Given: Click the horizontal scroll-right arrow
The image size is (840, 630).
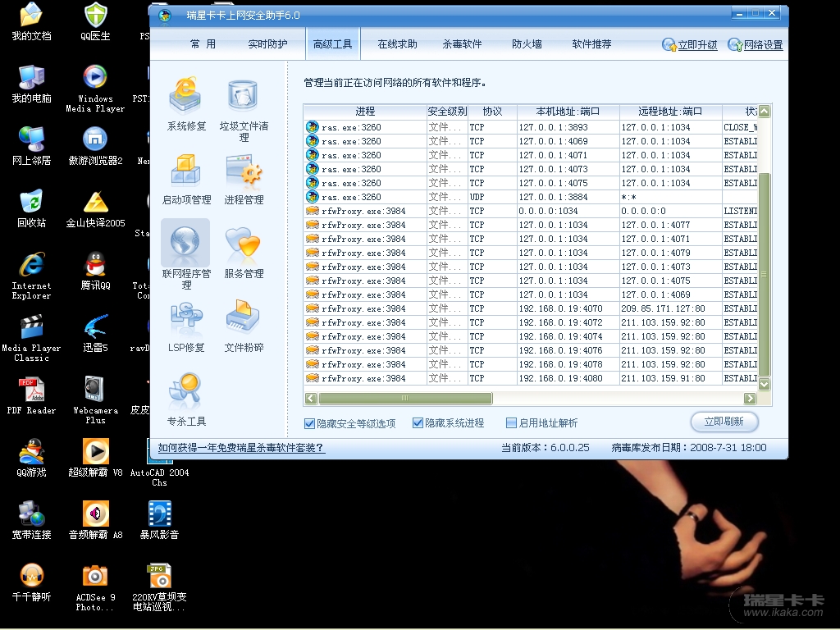Looking at the screenshot, I should coord(750,398).
